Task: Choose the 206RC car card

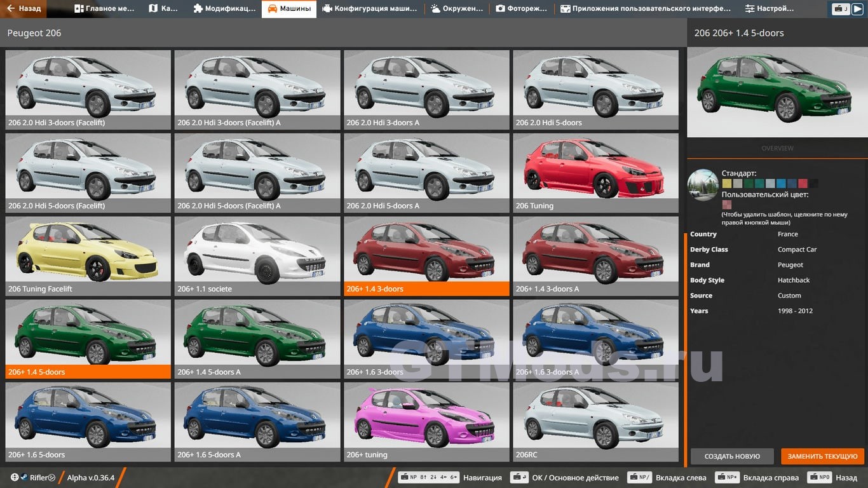Action: [595, 422]
